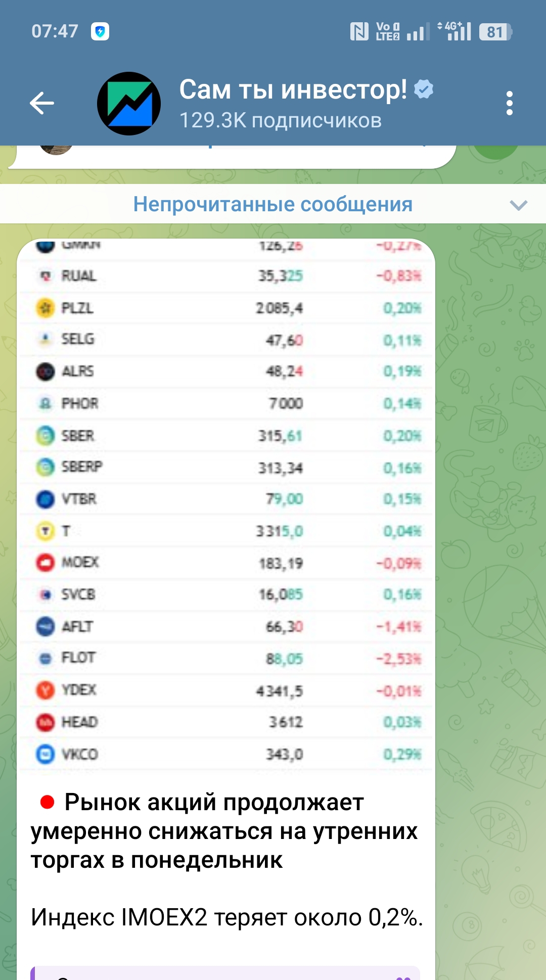Tap the 'Непрочитанные сообщения' divider bar
Screen dimensions: 546x980
[272, 204]
